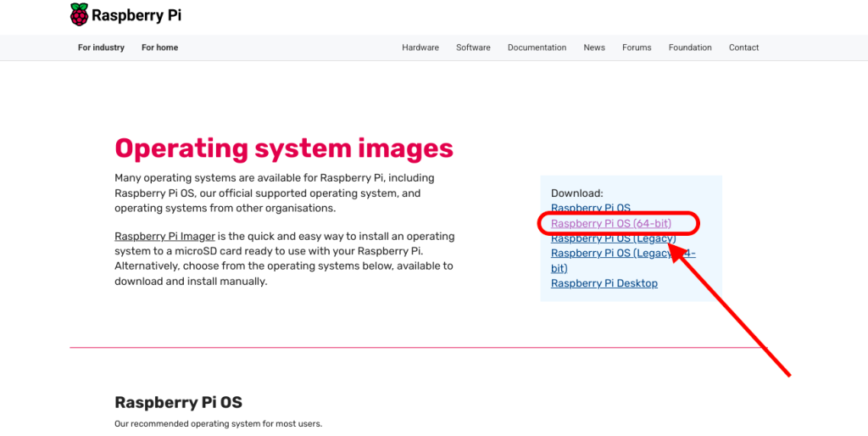The height and width of the screenshot is (436, 868).
Task: Visit the Forums link
Action: [637, 48]
